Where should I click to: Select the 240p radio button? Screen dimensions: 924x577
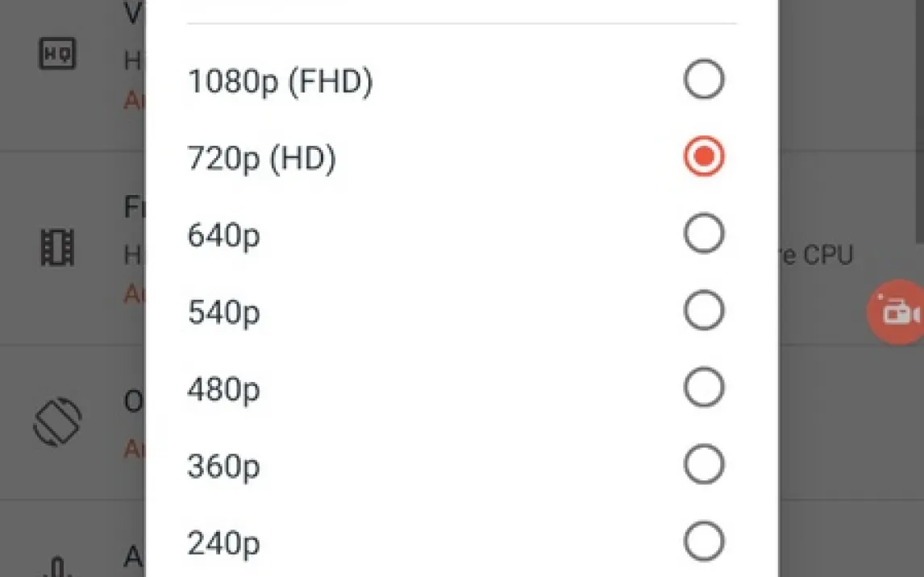click(x=704, y=542)
